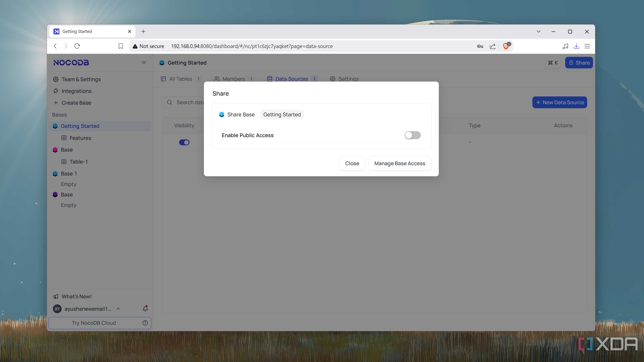Click the Integrations plug icon
This screenshot has width=644, height=362.
(56, 91)
